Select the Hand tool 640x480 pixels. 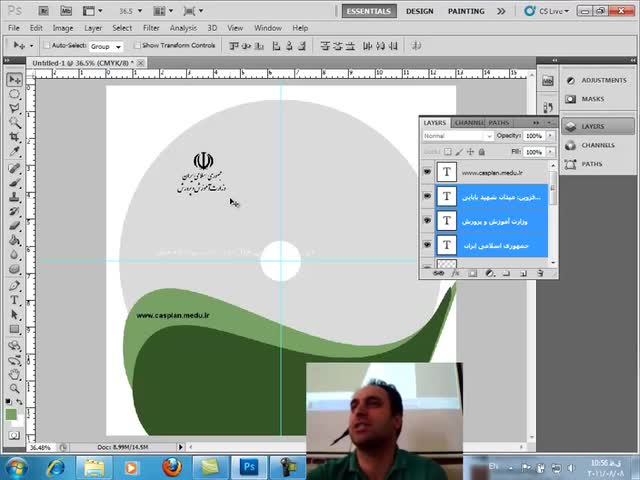click(14, 374)
